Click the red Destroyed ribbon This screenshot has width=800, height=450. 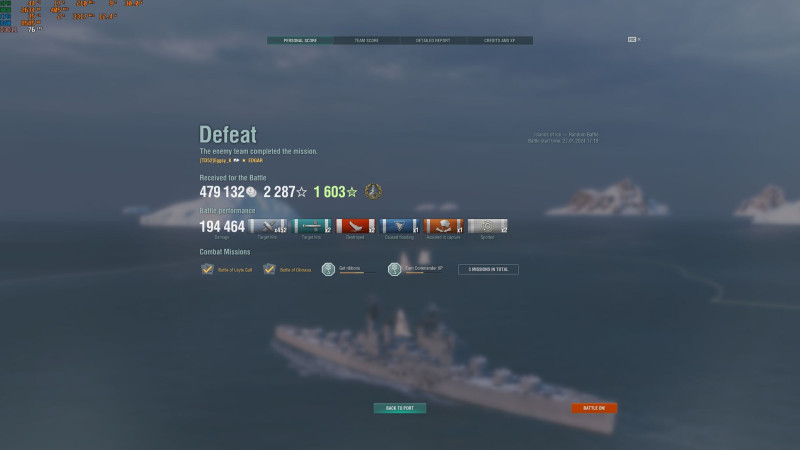[356, 226]
